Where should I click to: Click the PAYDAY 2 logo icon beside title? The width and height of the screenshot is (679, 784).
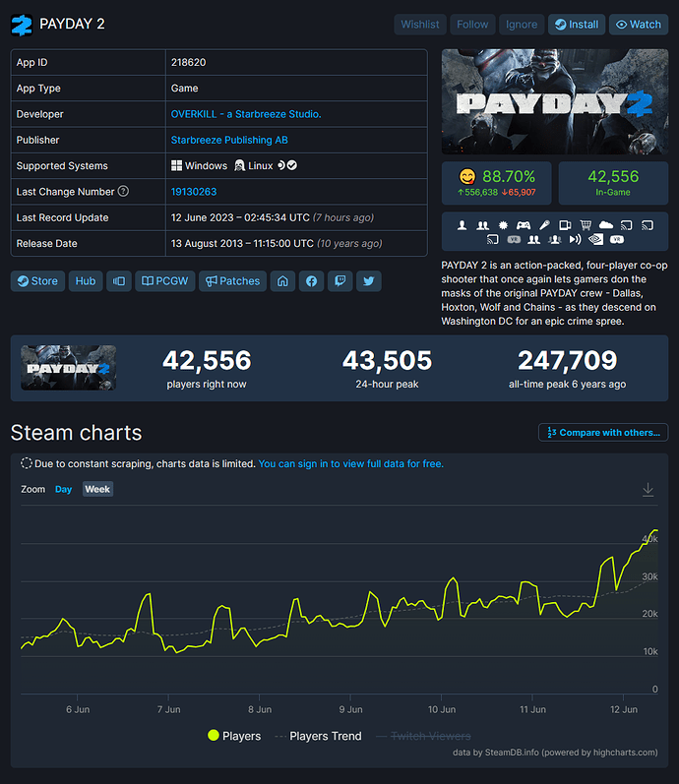pyautogui.click(x=22, y=25)
